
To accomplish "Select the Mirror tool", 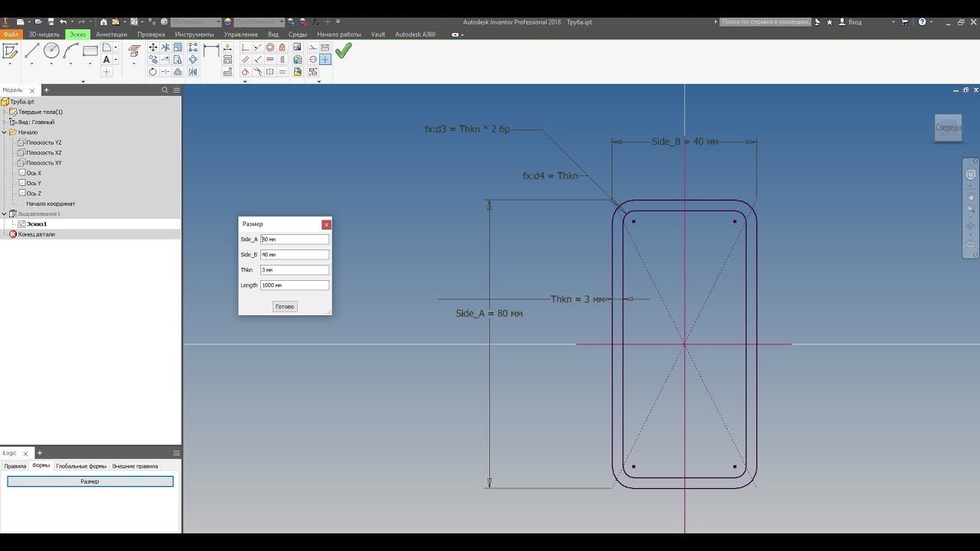I will [x=193, y=72].
